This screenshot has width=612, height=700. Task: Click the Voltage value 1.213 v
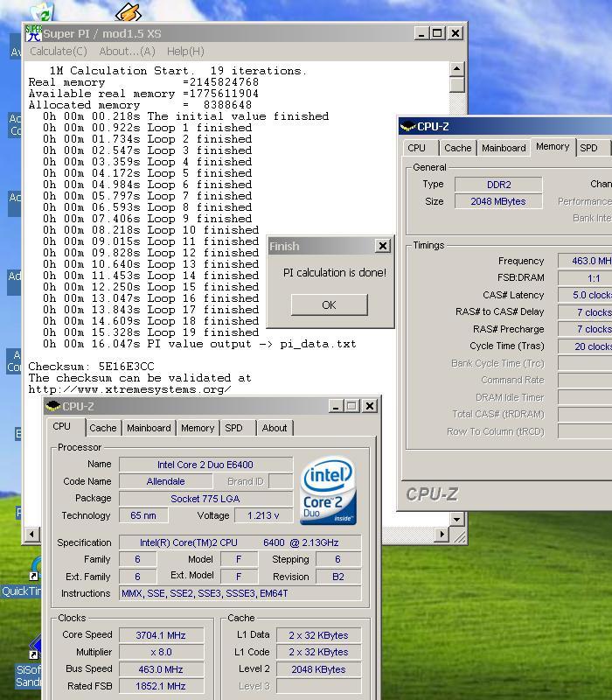pos(264,515)
